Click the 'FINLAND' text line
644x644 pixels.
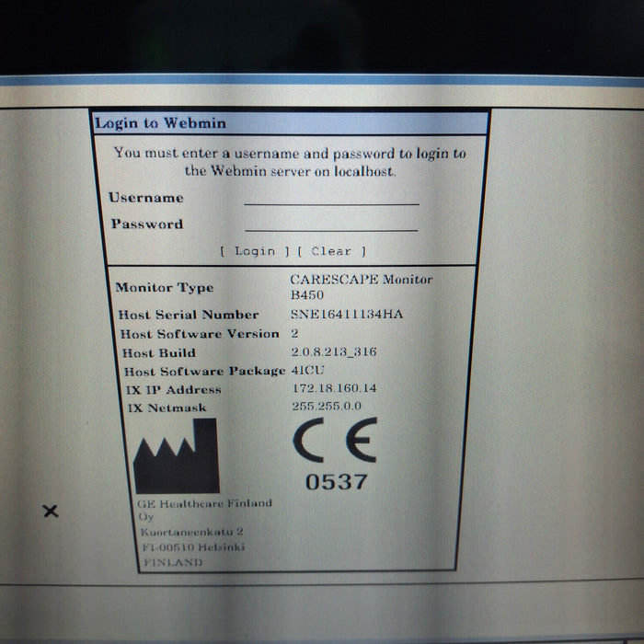tap(173, 562)
